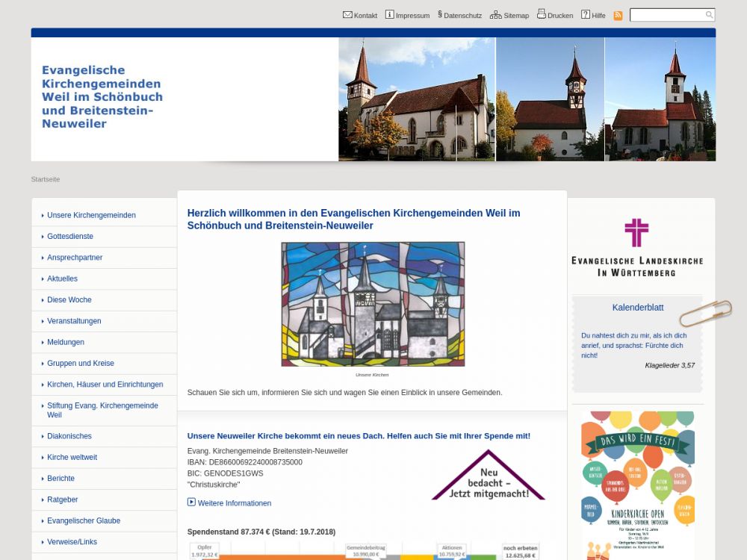The width and height of the screenshot is (747, 560).
Task: Follow the Weitere Informationen link
Action: (235, 503)
